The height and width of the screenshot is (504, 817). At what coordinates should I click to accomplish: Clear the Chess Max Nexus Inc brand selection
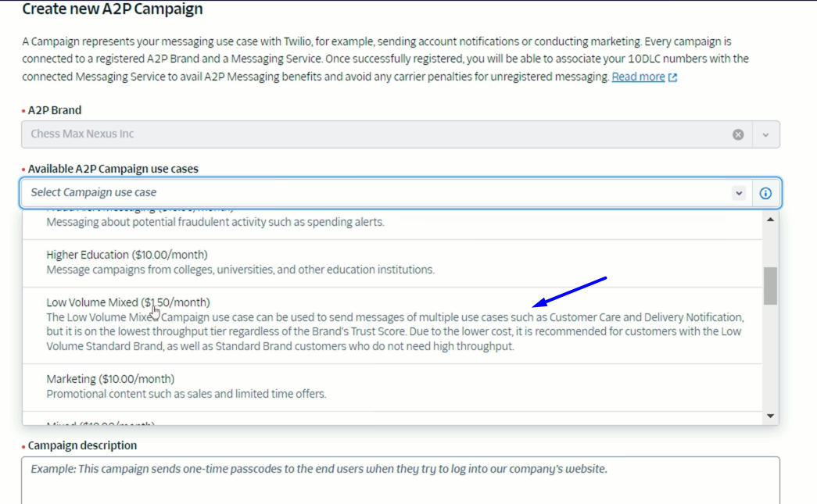coord(738,134)
